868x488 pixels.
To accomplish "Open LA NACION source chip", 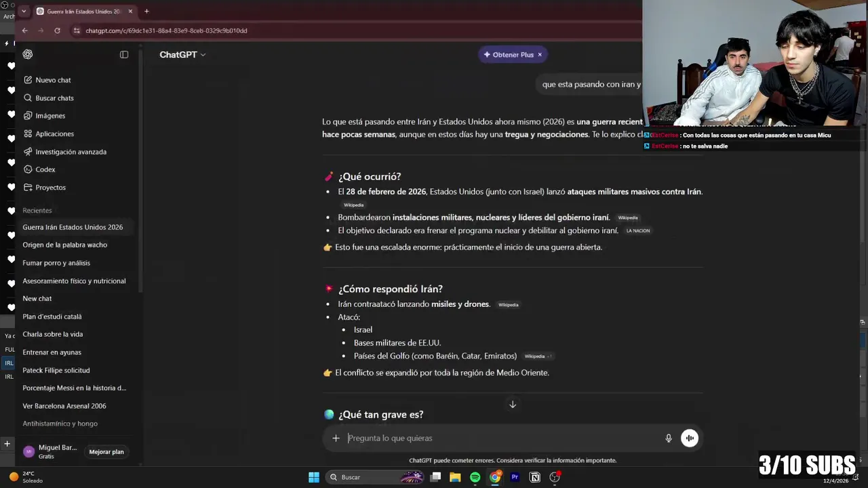I will pos(638,230).
